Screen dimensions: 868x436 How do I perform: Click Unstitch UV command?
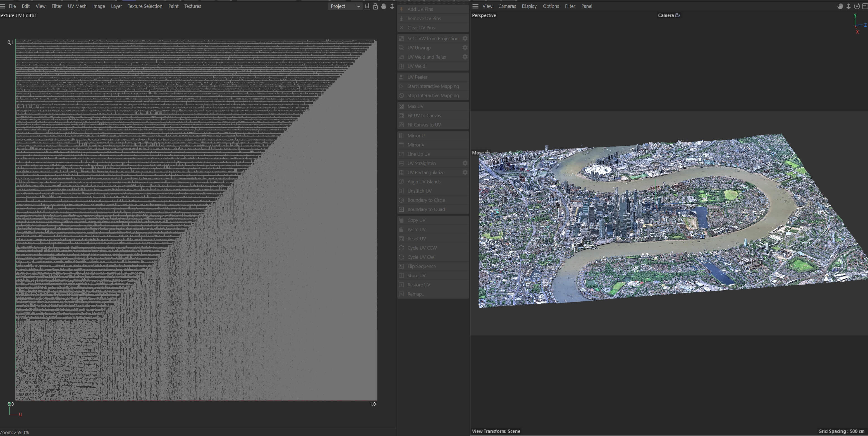click(x=433, y=191)
